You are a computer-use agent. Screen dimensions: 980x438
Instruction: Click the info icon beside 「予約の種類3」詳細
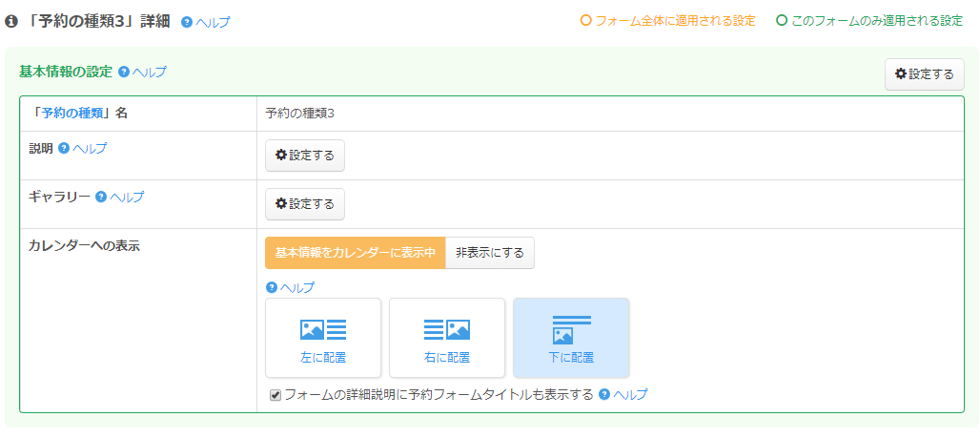click(x=11, y=21)
